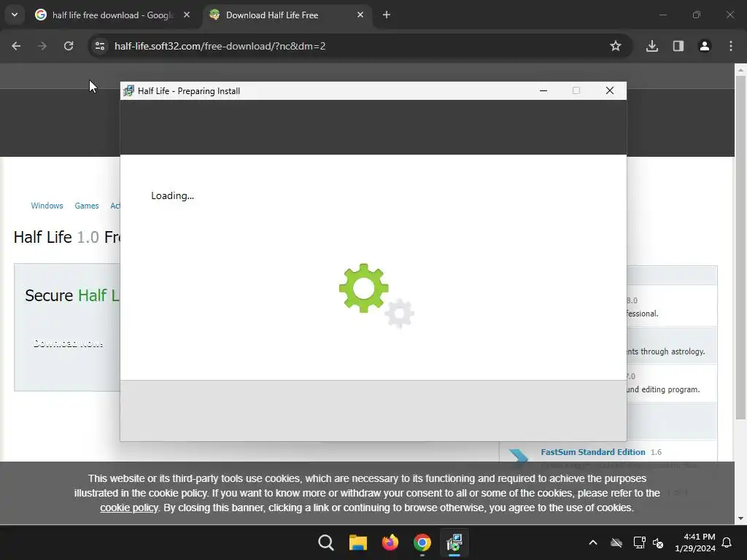747x560 pixels.
Task: Click the Half Life 1.0 page heading
Action: tap(66, 237)
